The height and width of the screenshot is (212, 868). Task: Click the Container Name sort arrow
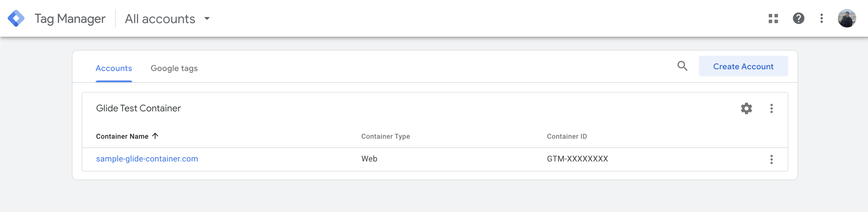pyautogui.click(x=155, y=136)
